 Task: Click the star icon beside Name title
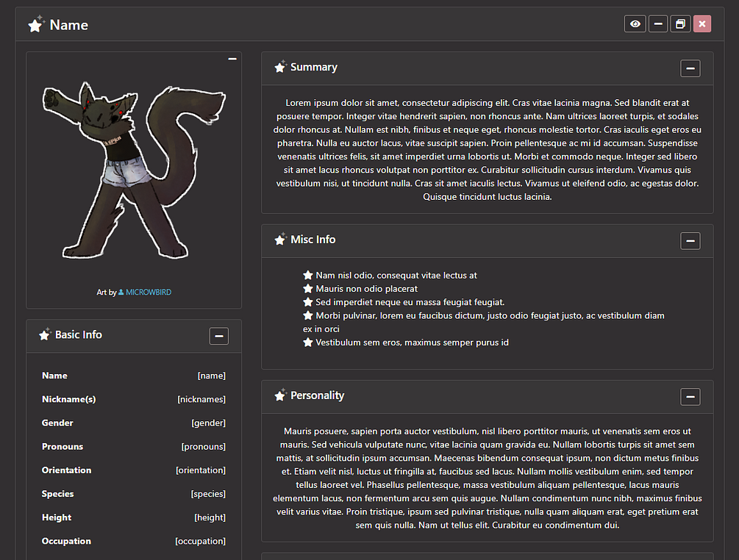36,24
